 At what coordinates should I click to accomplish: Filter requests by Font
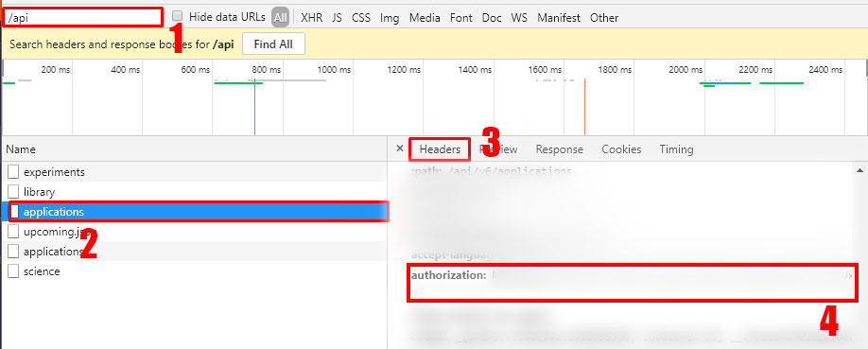(461, 18)
